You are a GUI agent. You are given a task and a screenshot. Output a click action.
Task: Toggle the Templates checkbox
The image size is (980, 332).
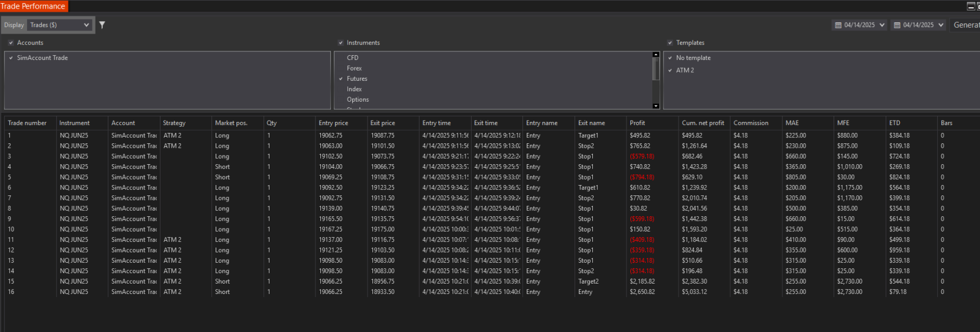point(670,43)
